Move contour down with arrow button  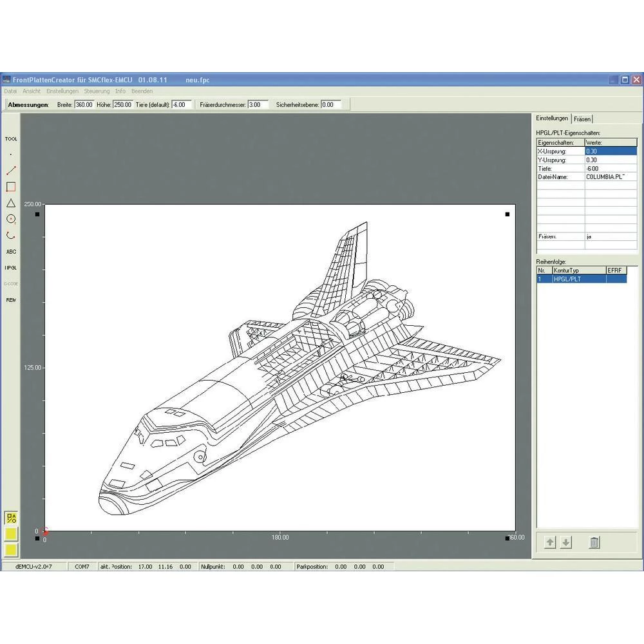[x=566, y=543]
